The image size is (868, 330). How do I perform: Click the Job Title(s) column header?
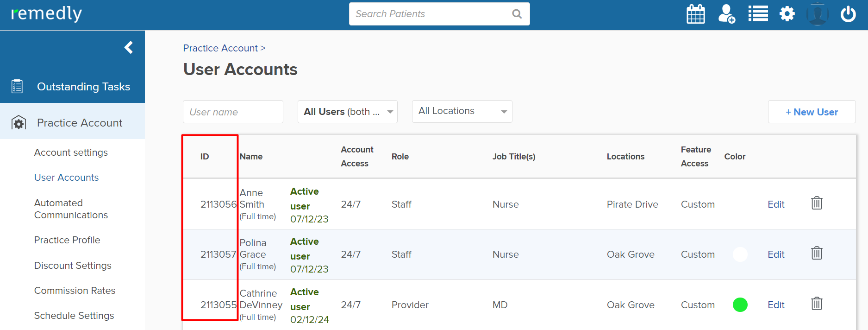514,157
